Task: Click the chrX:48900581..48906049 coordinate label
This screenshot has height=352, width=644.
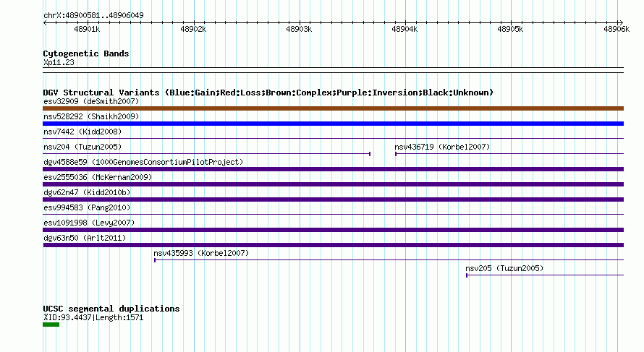Action: point(93,16)
